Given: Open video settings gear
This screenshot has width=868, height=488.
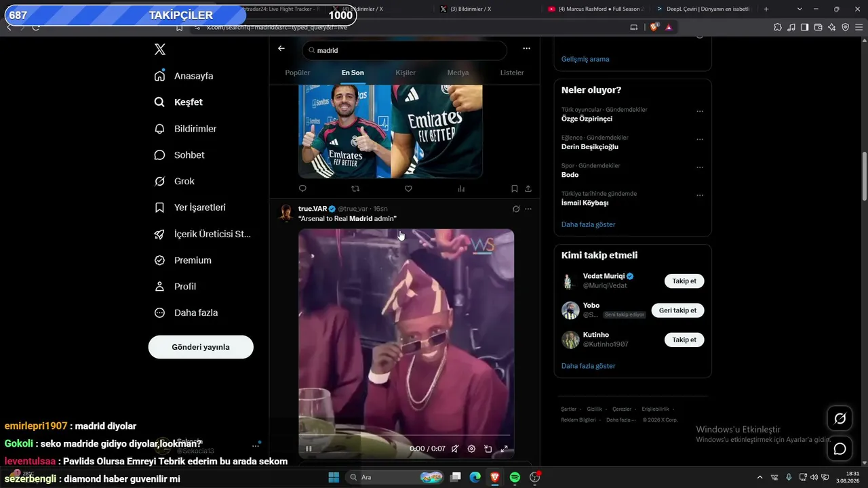Looking at the screenshot, I should pyautogui.click(x=471, y=449).
